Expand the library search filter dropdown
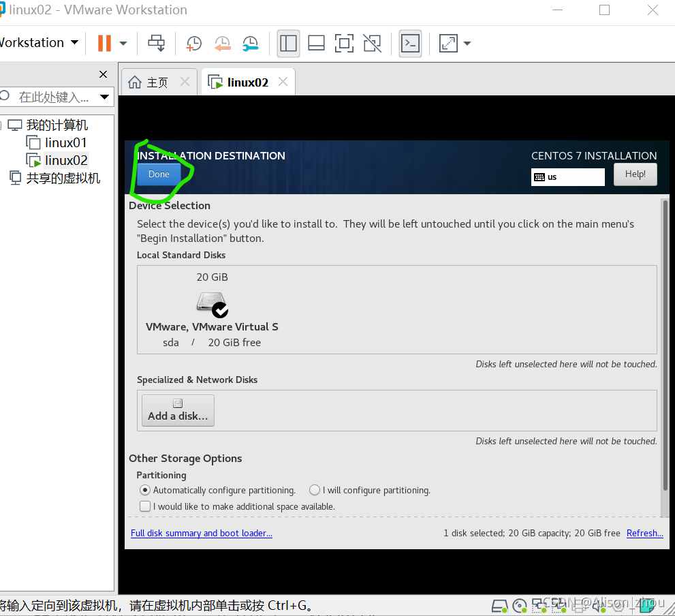675x616 pixels. coord(104,97)
